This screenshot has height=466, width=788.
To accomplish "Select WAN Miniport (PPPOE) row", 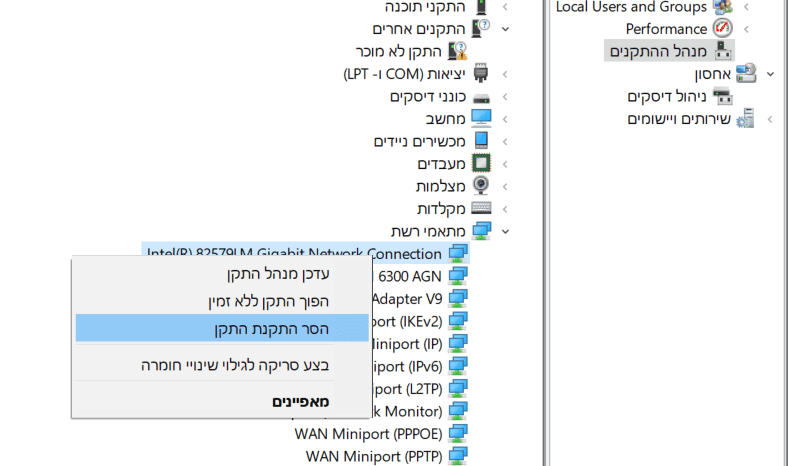I will [x=368, y=433].
